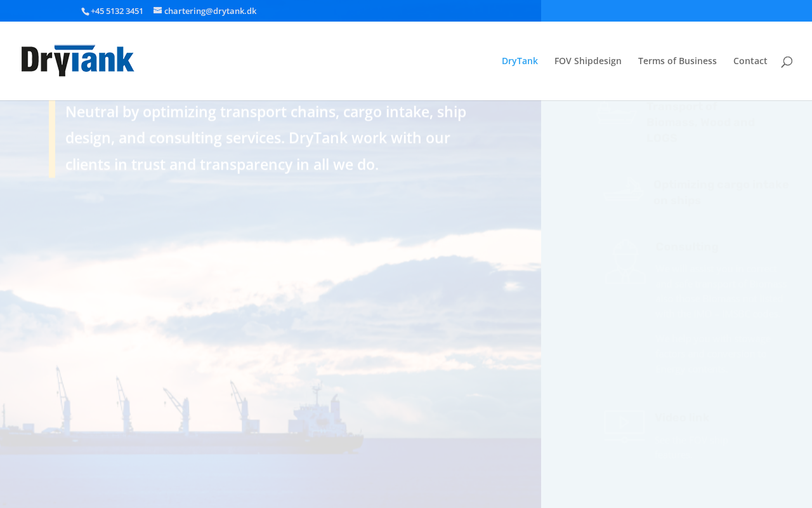
Task: Select the Transport of Biomass heading
Action: click(701, 123)
